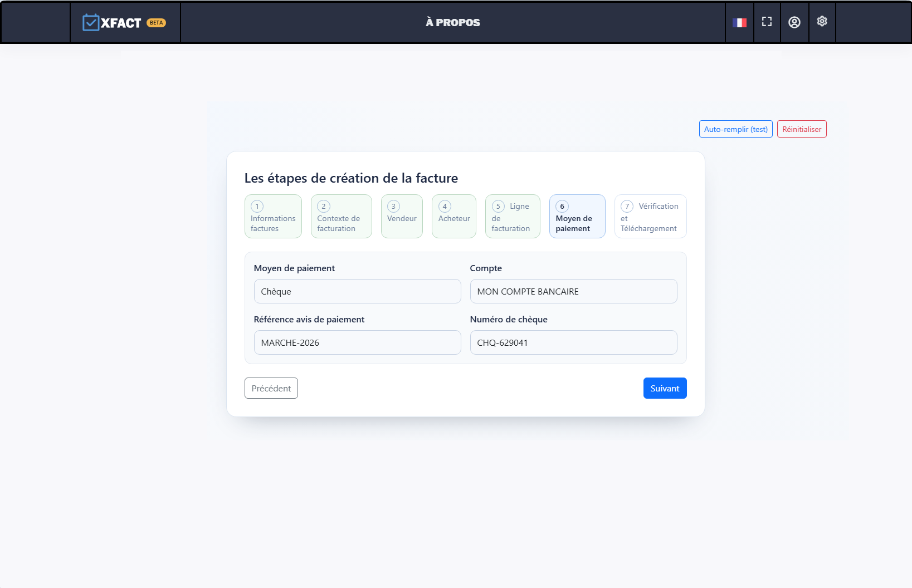Open the À PROPOS menu item

[452, 22]
